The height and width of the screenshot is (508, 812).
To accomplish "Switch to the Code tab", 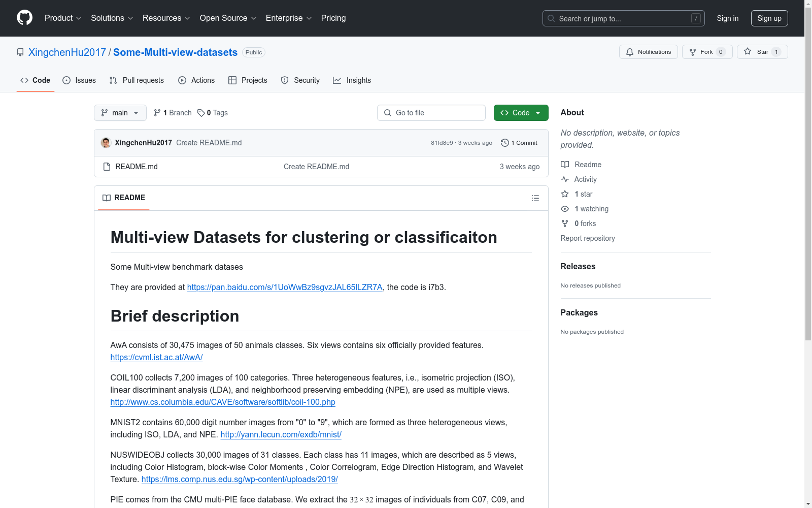I will tap(36, 80).
